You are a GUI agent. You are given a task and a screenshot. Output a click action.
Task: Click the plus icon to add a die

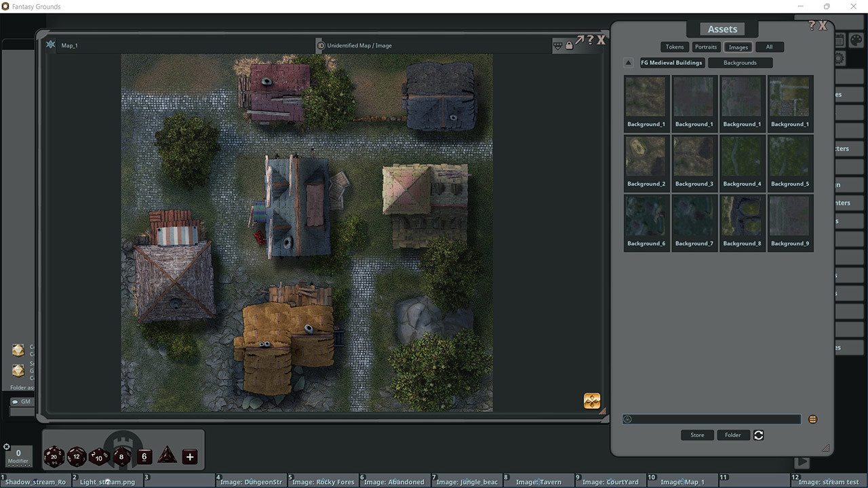click(x=189, y=457)
